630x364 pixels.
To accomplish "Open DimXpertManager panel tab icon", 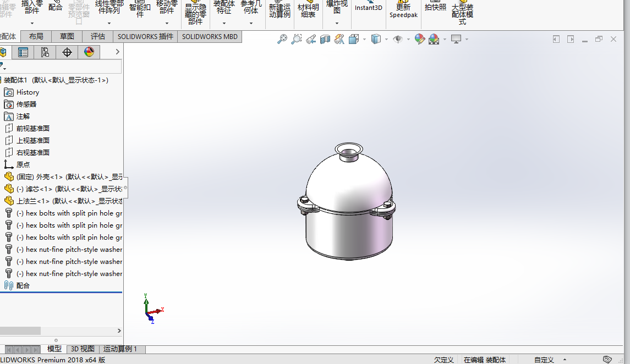I will pos(67,52).
